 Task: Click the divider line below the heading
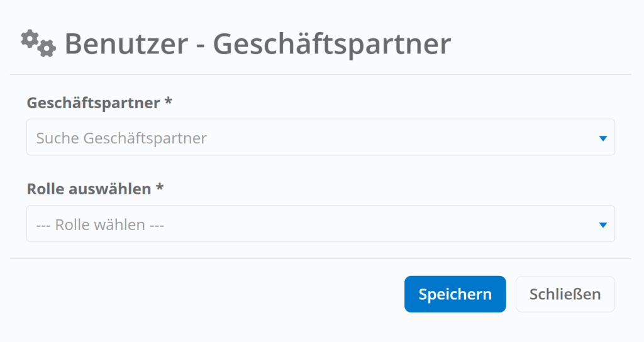coord(320,75)
